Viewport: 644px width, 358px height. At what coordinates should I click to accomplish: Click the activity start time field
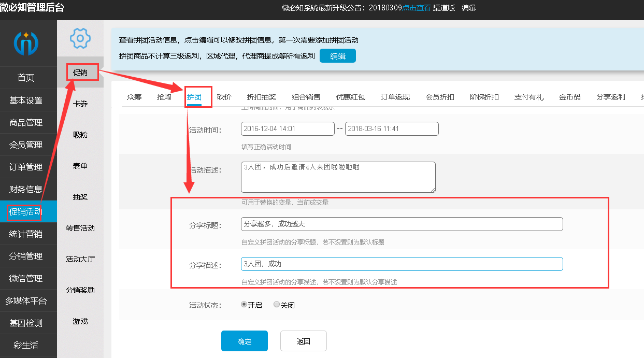pyautogui.click(x=288, y=128)
